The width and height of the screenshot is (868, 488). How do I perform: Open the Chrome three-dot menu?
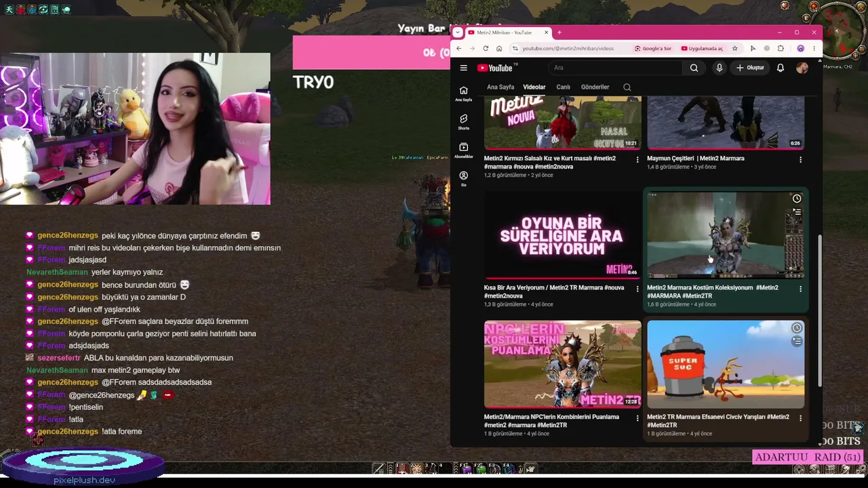814,48
